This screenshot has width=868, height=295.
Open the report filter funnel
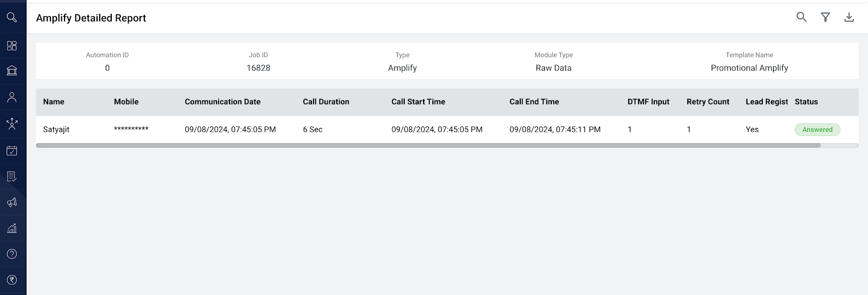(825, 17)
